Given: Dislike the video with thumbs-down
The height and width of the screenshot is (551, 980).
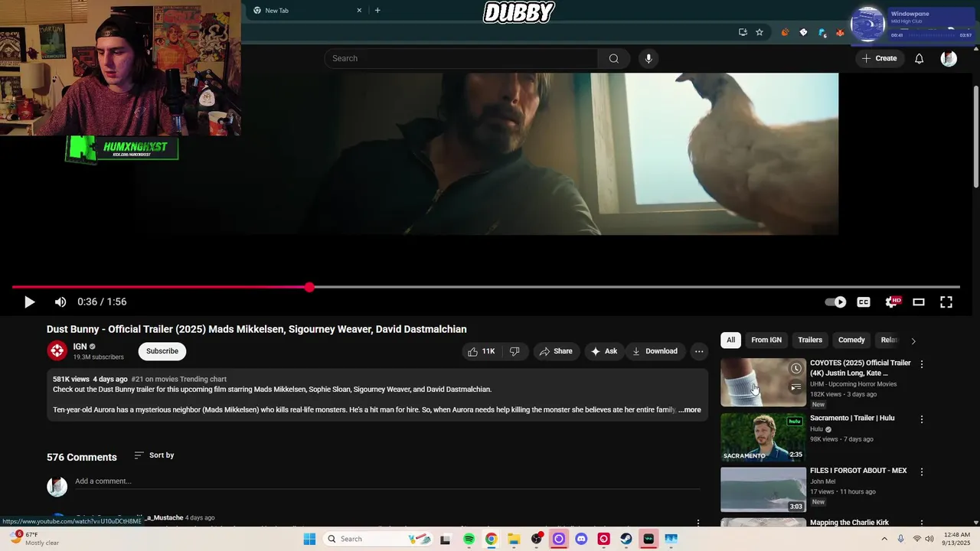Looking at the screenshot, I should [514, 351].
